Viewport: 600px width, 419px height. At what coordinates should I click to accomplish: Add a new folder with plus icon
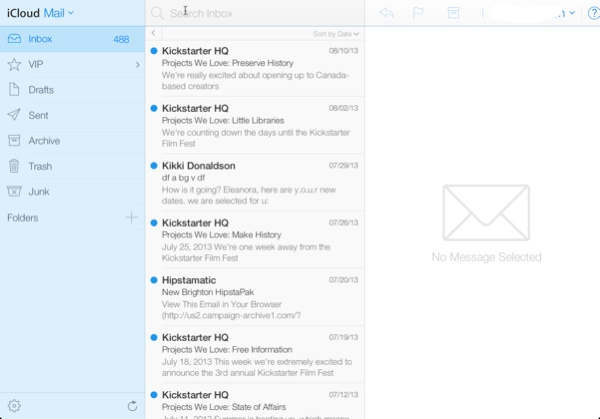click(131, 217)
